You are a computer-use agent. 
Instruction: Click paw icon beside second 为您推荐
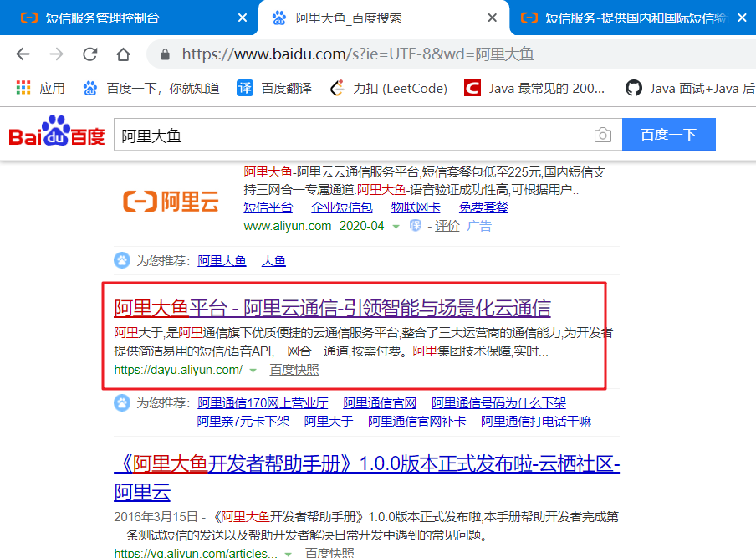pos(122,402)
